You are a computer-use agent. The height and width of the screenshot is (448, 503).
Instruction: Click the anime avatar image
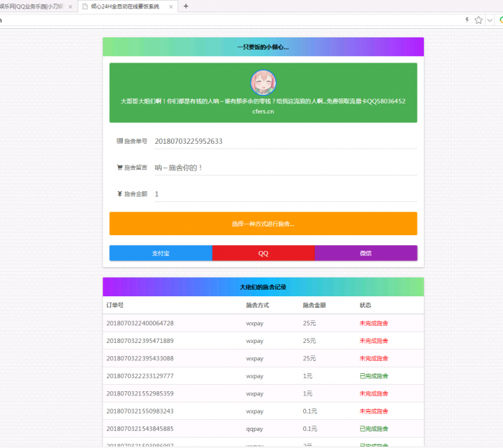coord(263,83)
